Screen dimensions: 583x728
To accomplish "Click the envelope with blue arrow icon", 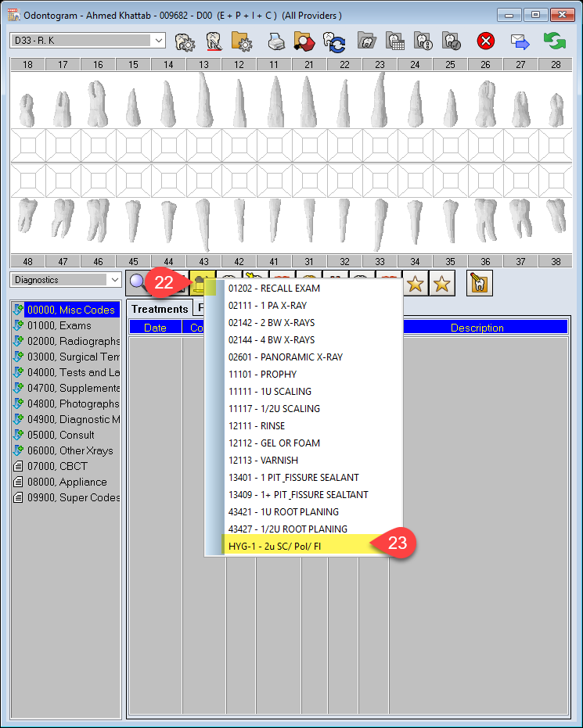I will [520, 41].
